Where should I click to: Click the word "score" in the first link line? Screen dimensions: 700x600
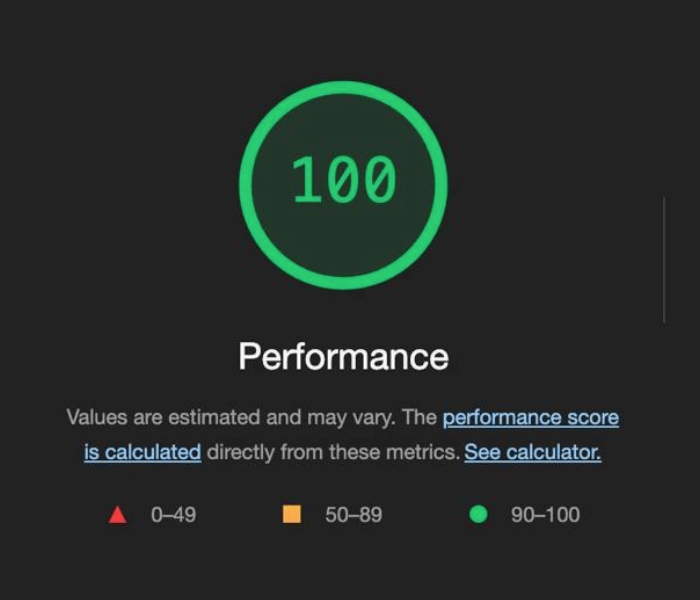click(592, 418)
